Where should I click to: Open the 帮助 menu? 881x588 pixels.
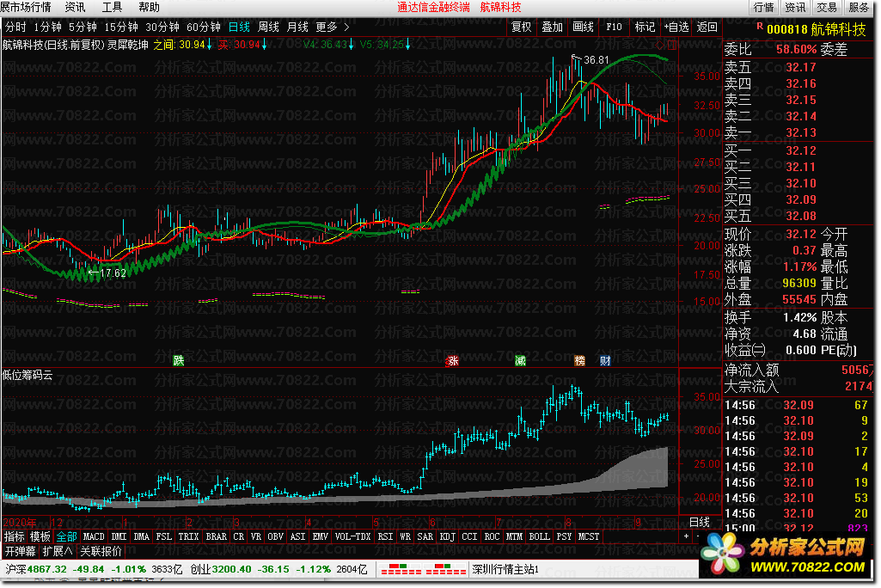click(x=149, y=8)
